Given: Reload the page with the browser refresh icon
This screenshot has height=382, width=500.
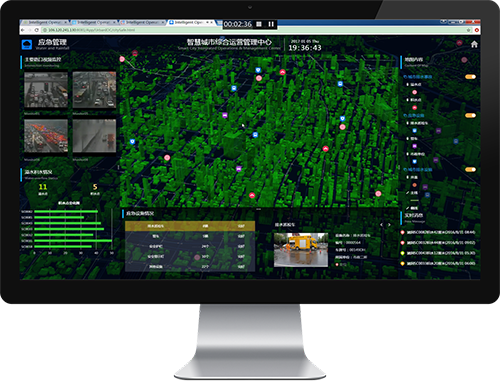Looking at the screenshot, I should click(x=37, y=30).
